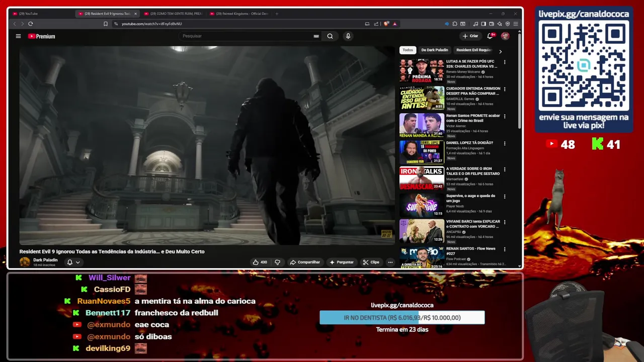Like the video with thumbs up
Screen dimensions: 644x362
(260, 262)
